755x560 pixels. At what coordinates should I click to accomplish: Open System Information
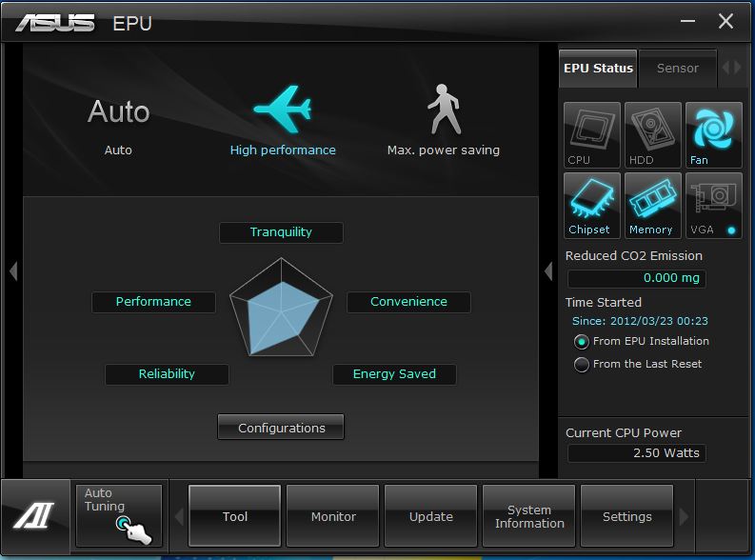pos(529,515)
